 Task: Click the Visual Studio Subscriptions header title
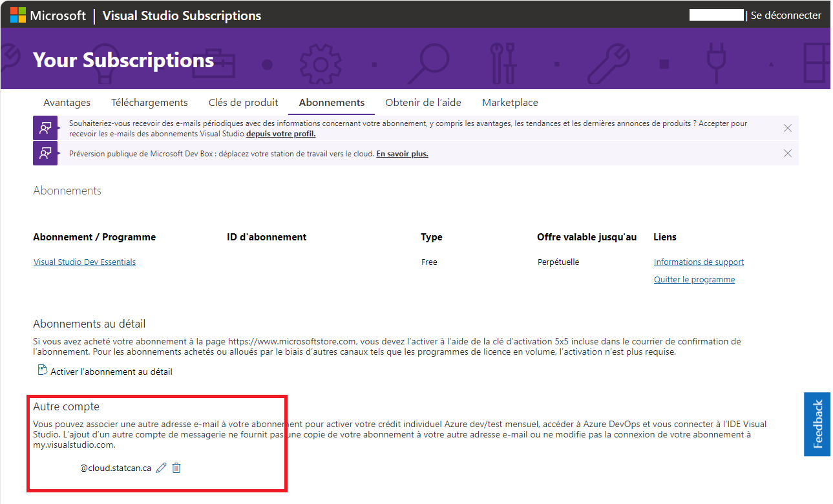(x=182, y=16)
